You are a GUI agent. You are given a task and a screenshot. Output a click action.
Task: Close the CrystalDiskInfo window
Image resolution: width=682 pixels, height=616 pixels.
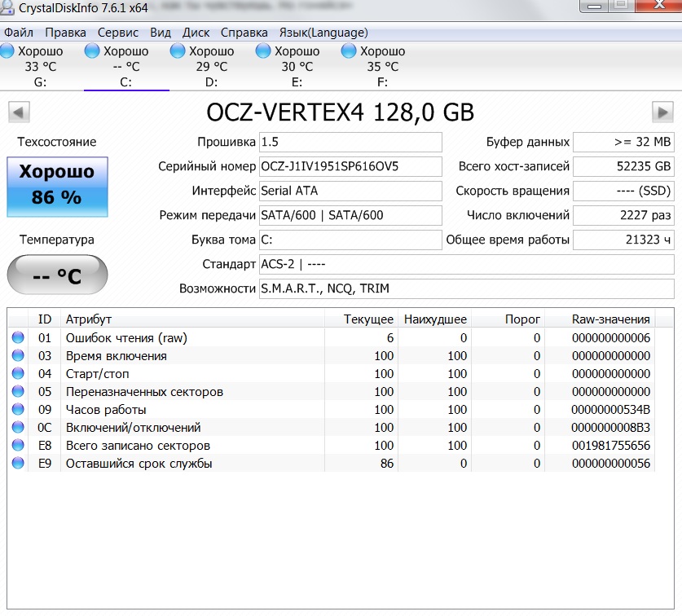pos(658,5)
